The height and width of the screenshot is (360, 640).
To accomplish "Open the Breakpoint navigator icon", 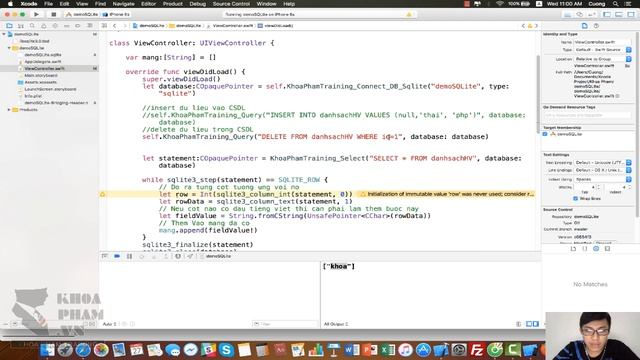I will click(78, 26).
